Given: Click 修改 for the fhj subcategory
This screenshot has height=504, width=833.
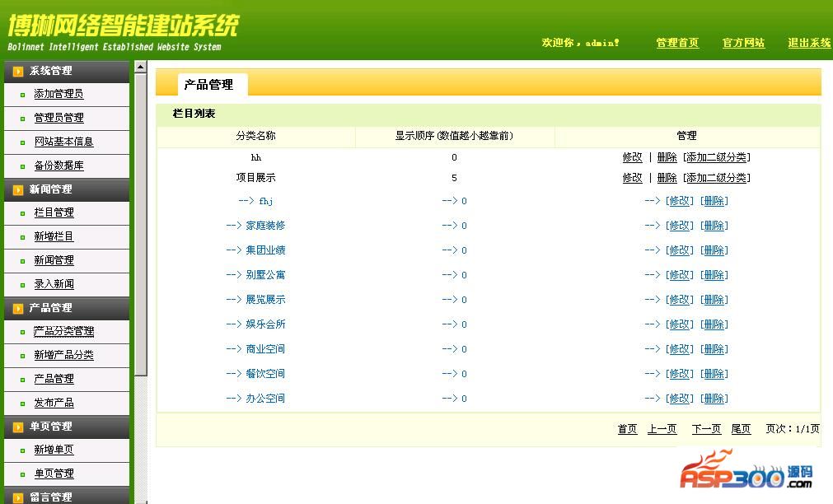Looking at the screenshot, I should tap(680, 201).
